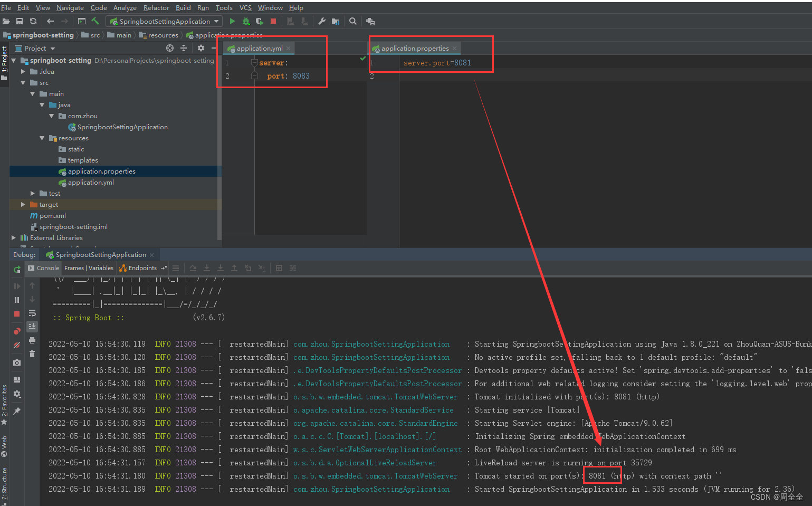This screenshot has width=812, height=506.
Task: Click the Clear All trash icon in console
Action: [32, 354]
